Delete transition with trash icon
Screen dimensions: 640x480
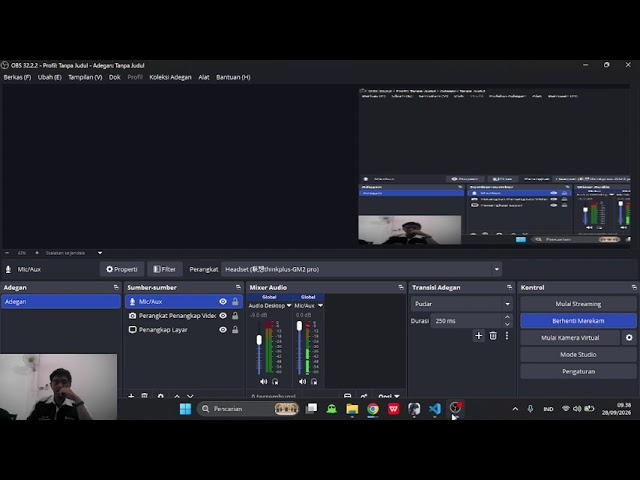tap(493, 336)
